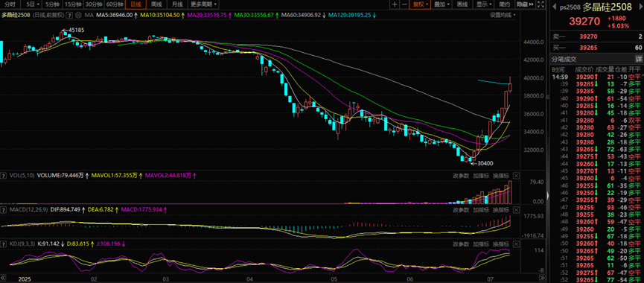Click 改参数 in the MACD panel
Viewport: 644px width, 283px height.
[x=461, y=209]
